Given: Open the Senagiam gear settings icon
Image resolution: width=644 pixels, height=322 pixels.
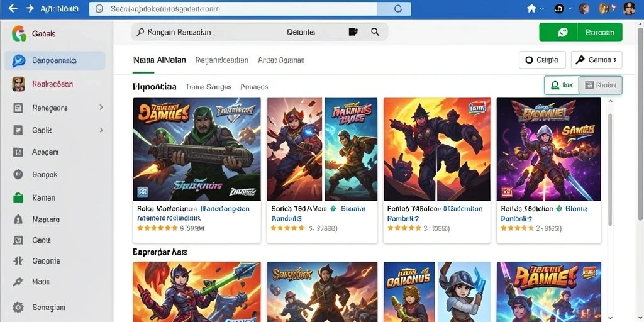Looking at the screenshot, I should (18, 307).
